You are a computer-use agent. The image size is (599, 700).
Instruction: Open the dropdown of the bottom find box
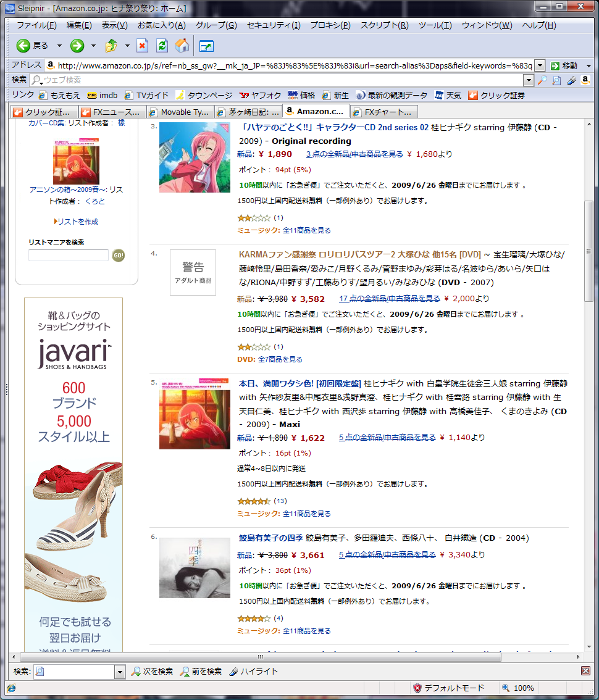pyautogui.click(x=120, y=672)
